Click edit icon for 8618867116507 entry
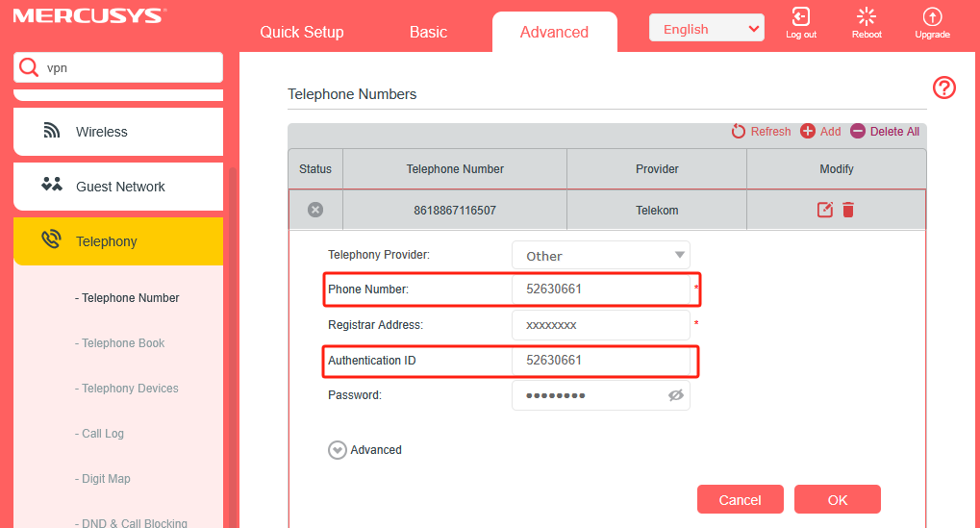 pyautogui.click(x=825, y=210)
